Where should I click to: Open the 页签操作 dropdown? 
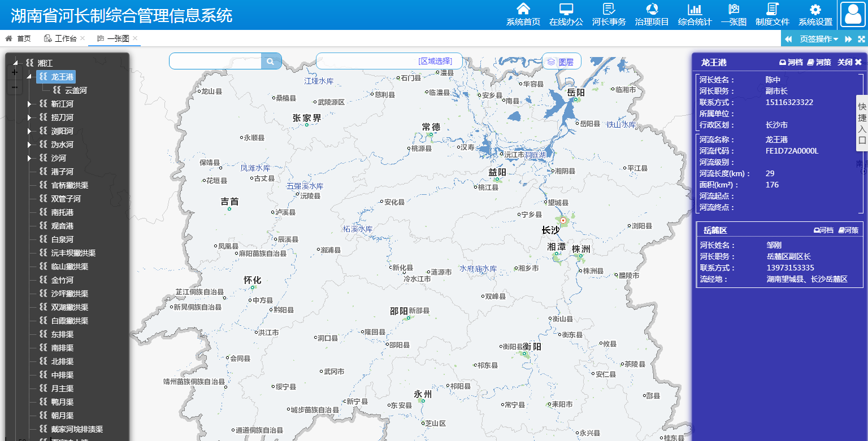pyautogui.click(x=819, y=39)
